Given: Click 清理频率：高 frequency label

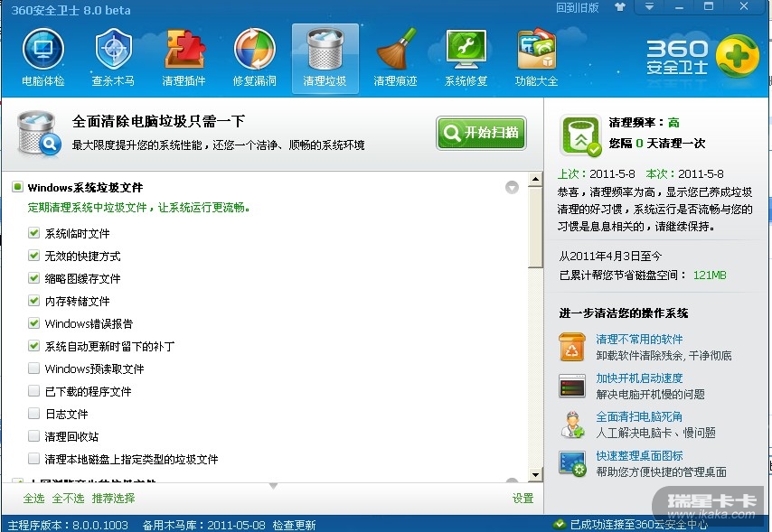Looking at the screenshot, I should (x=644, y=122).
